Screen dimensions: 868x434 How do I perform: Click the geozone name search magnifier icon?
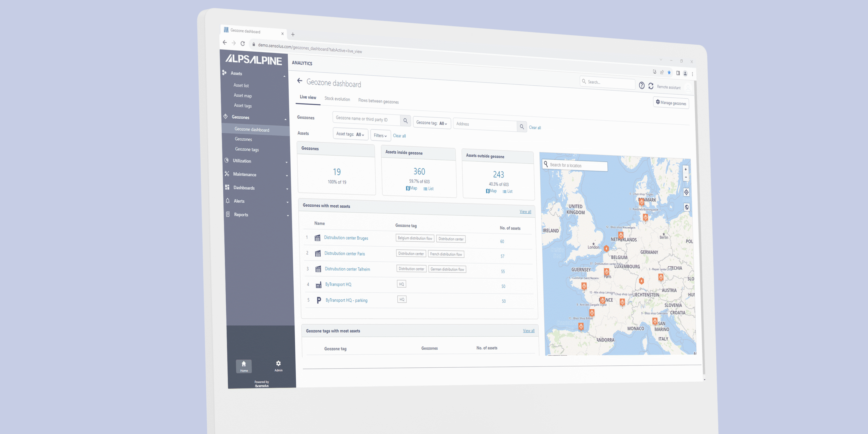coord(405,121)
